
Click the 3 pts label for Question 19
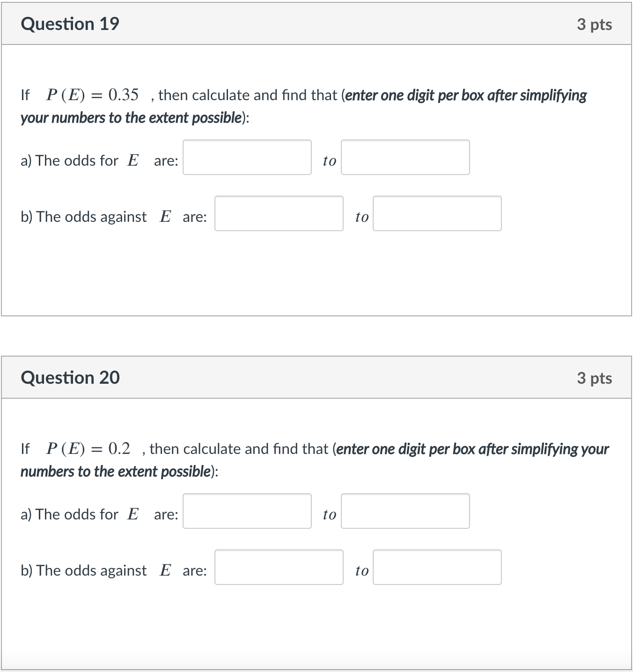pos(594,24)
